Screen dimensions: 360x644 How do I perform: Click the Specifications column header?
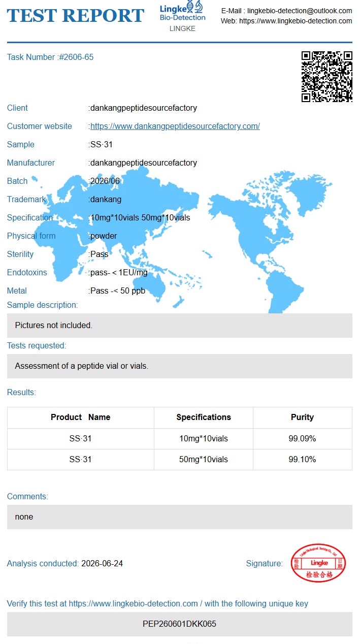(x=204, y=417)
